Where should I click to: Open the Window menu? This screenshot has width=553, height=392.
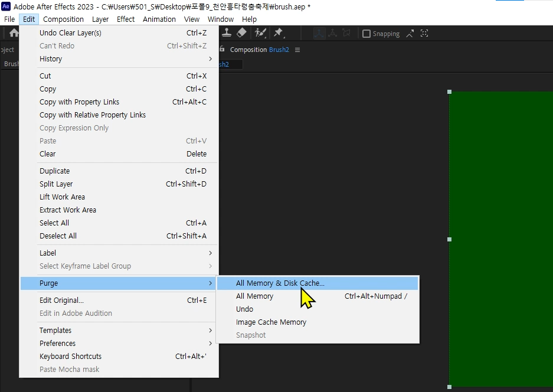220,19
